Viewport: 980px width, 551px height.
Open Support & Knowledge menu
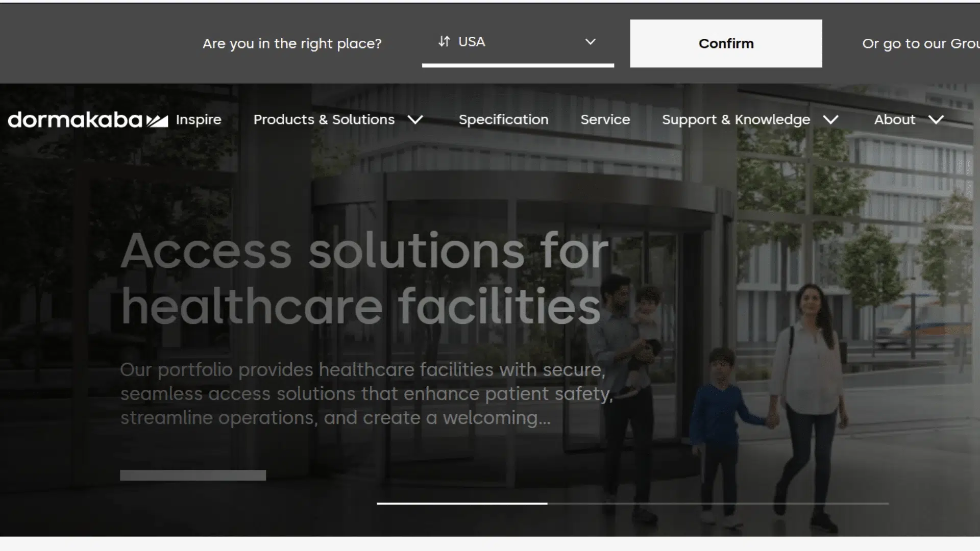click(x=736, y=119)
